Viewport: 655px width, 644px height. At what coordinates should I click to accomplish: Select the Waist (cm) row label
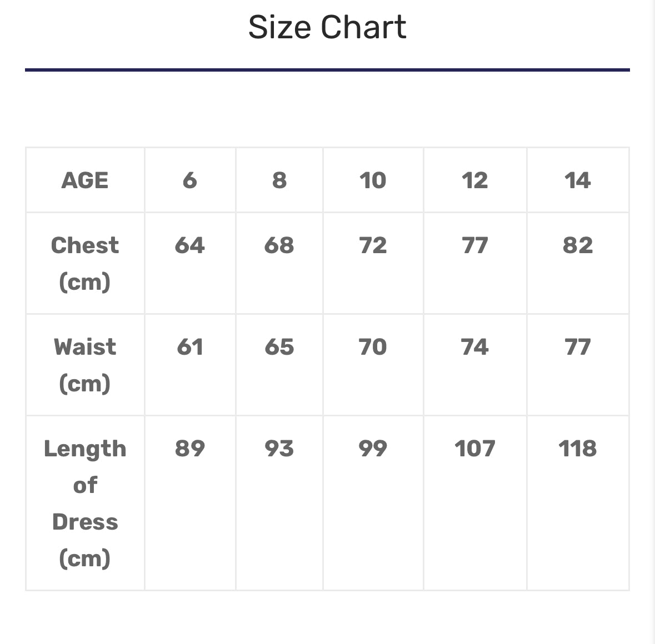(x=85, y=365)
